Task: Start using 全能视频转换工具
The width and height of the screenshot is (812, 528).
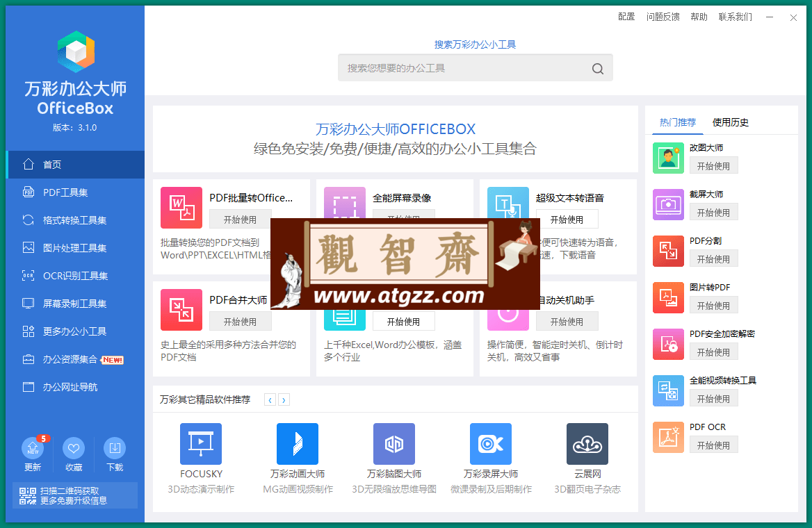Action: click(713, 399)
